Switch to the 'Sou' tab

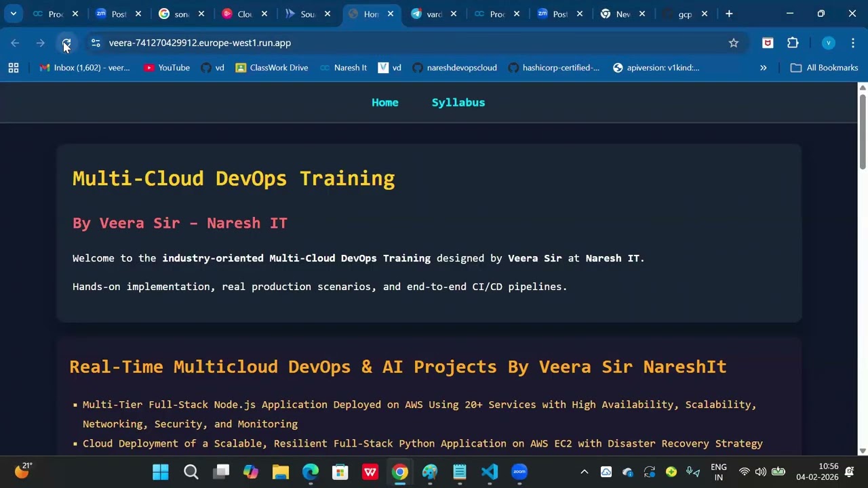(x=307, y=14)
